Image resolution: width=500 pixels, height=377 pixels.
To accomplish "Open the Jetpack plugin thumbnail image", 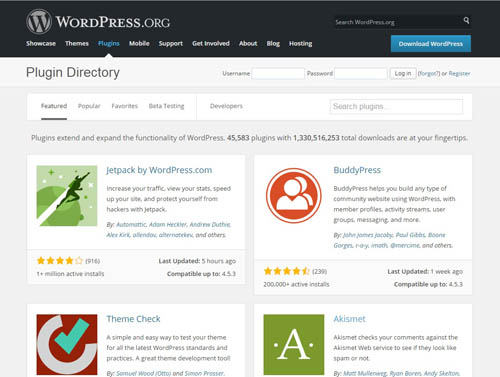I will pos(67,196).
